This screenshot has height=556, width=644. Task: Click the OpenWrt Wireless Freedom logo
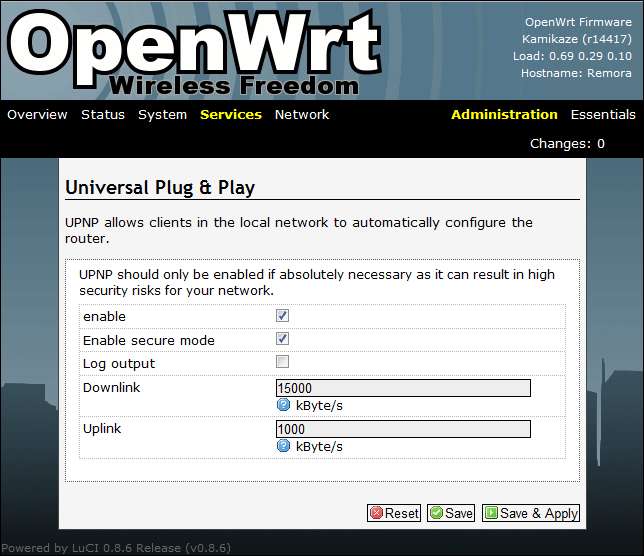click(x=194, y=51)
